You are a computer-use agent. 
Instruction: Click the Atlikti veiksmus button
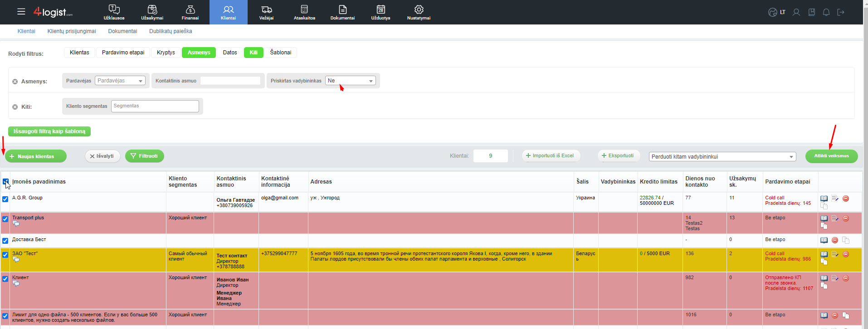click(x=832, y=156)
